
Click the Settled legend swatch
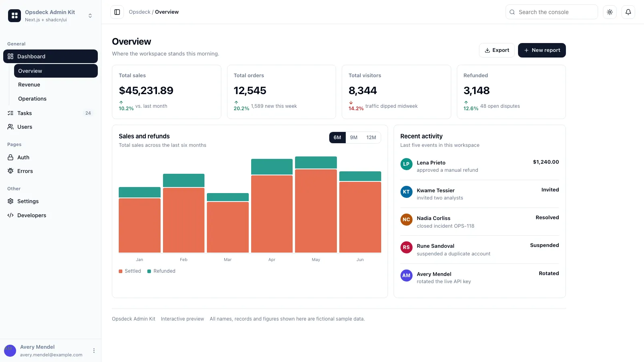[x=120, y=271]
